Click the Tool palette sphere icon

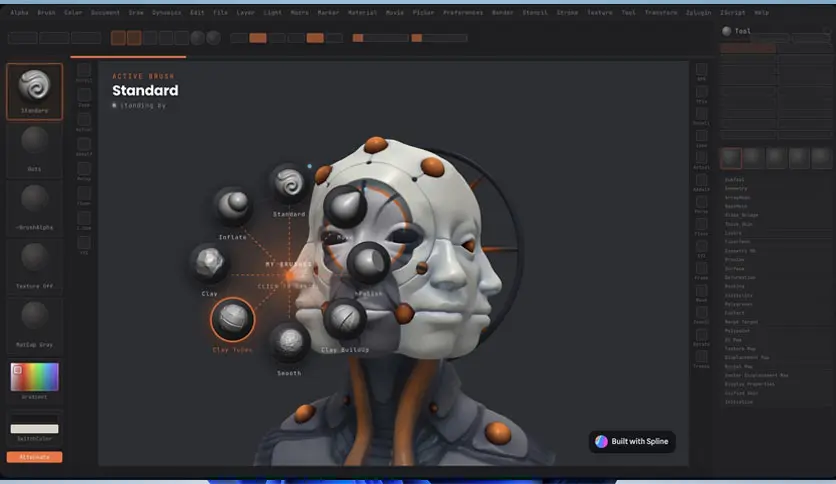coord(726,31)
